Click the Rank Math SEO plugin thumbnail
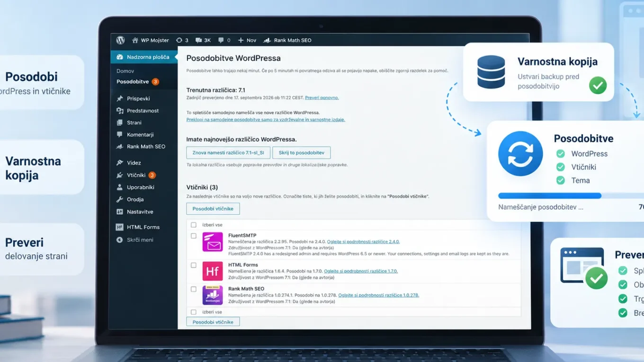 [213, 295]
